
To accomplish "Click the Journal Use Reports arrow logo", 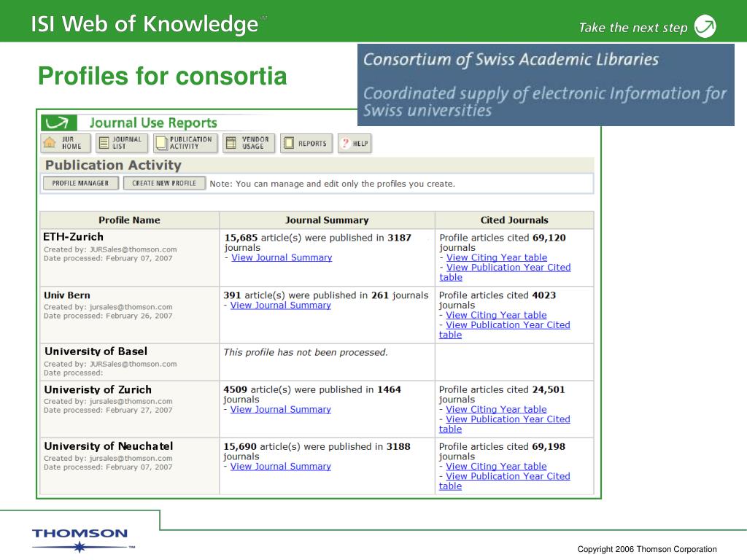I will click(58, 122).
